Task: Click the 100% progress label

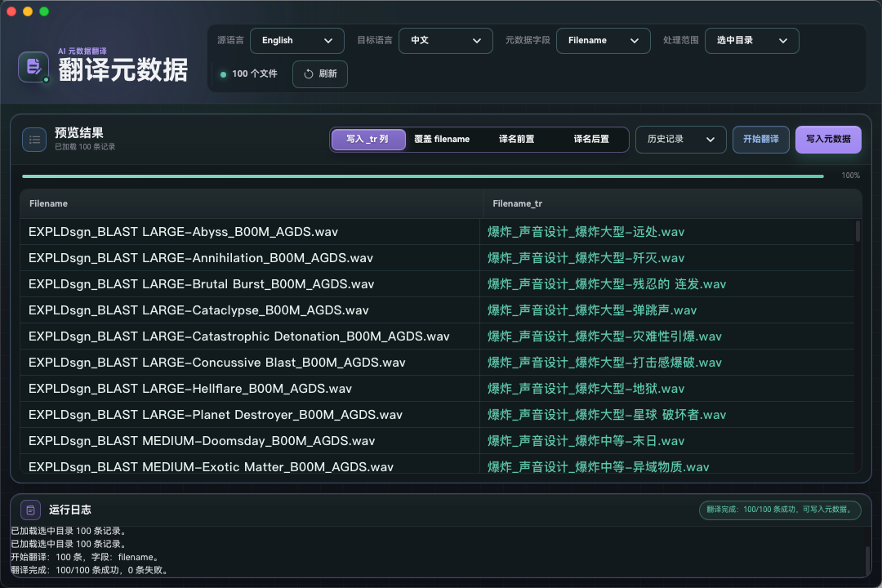Action: click(850, 176)
